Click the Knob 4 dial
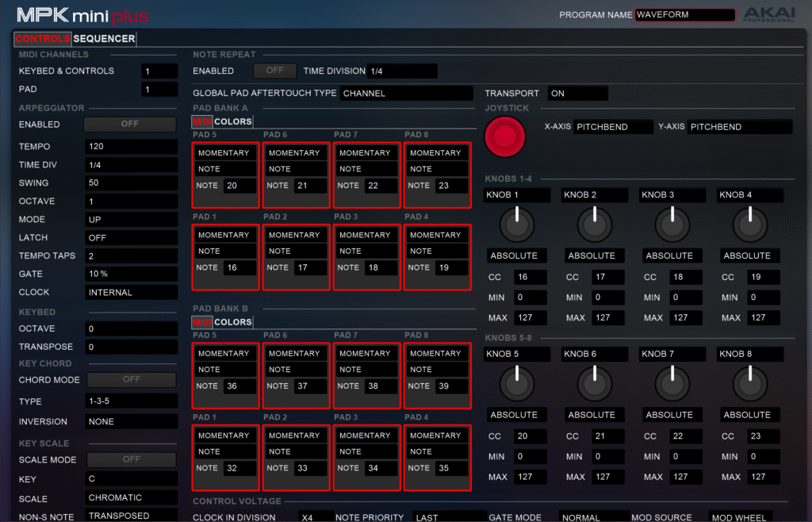812x522 pixels. click(x=750, y=224)
